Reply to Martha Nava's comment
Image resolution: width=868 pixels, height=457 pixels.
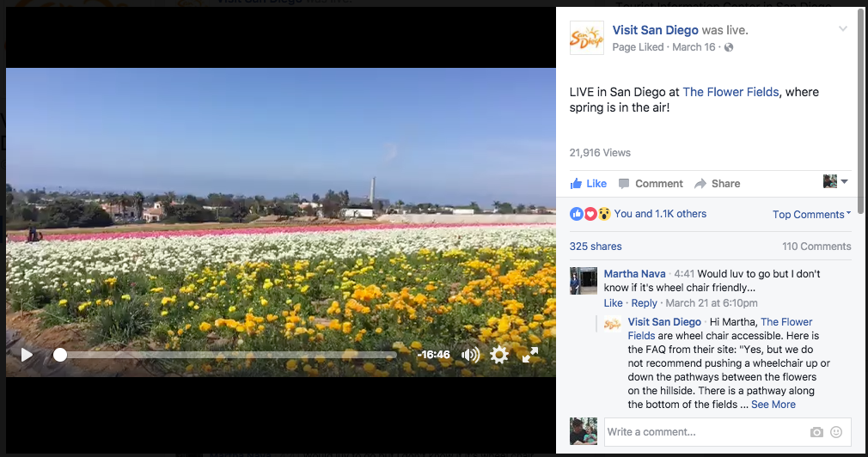coord(645,303)
